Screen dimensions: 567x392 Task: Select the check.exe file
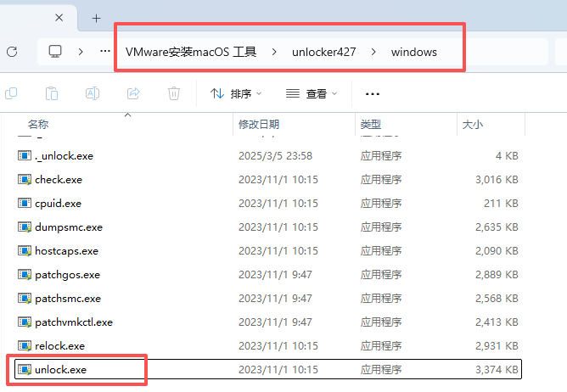click(x=59, y=180)
